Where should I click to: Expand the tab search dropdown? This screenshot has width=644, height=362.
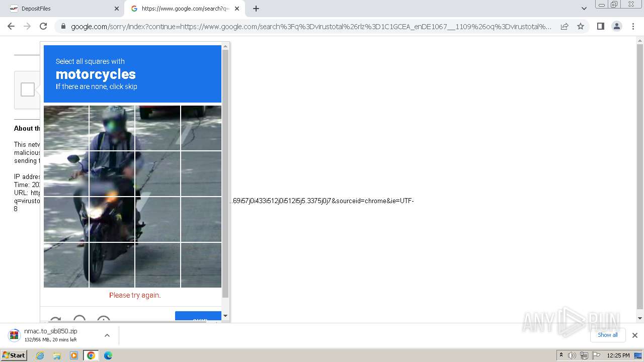pyautogui.click(x=584, y=9)
